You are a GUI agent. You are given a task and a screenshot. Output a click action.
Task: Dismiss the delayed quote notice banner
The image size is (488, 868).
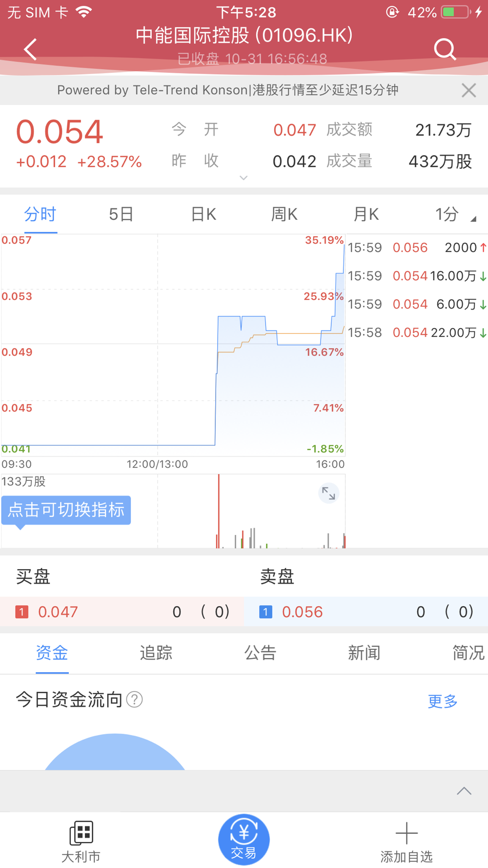pyautogui.click(x=468, y=90)
